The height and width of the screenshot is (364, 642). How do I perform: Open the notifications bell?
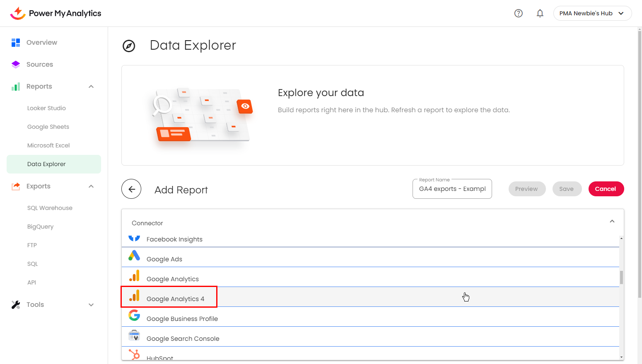tap(540, 13)
